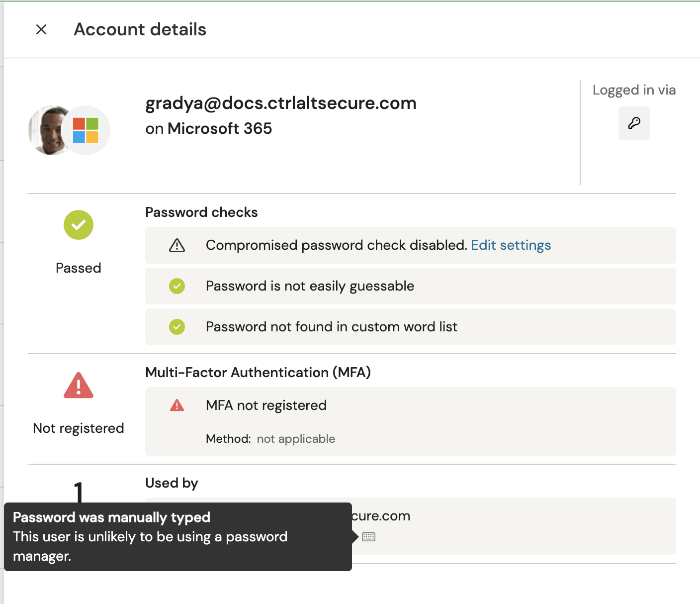Select the 'Password is not easily guessable' row
This screenshot has width=700, height=604.
(410, 286)
